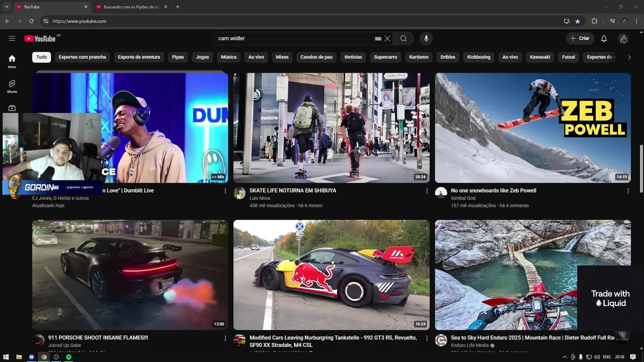Select the Pipas filter chip

tap(178, 57)
